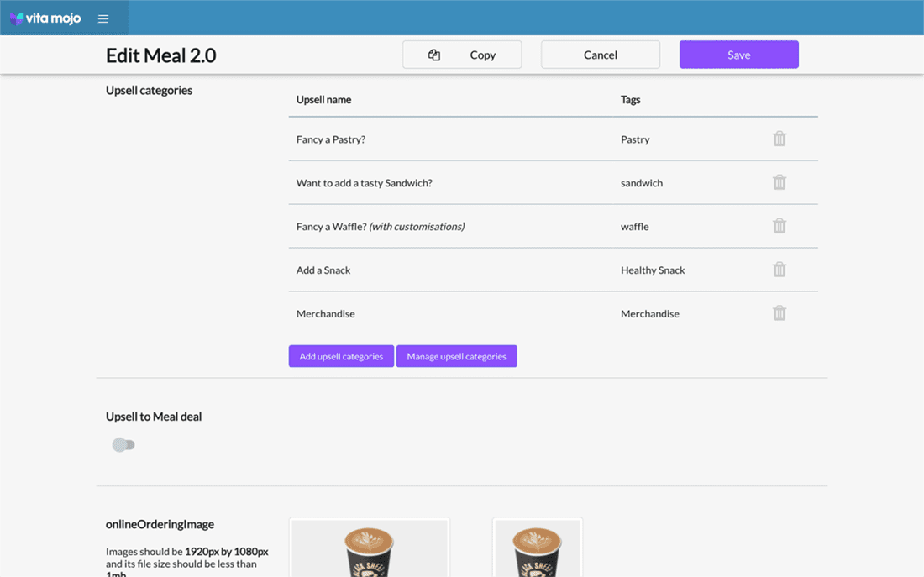The image size is (924, 577).
Task: Trash the 'Add a Snack' upsell
Action: [x=779, y=270]
